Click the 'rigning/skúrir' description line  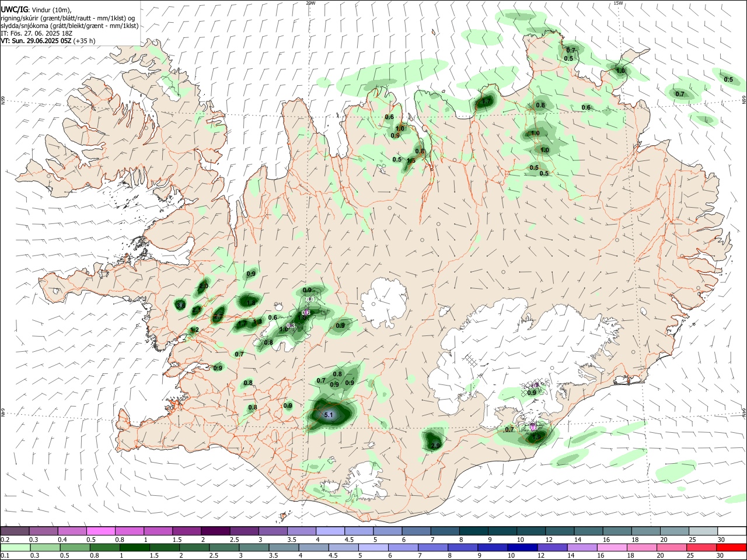click(x=68, y=18)
